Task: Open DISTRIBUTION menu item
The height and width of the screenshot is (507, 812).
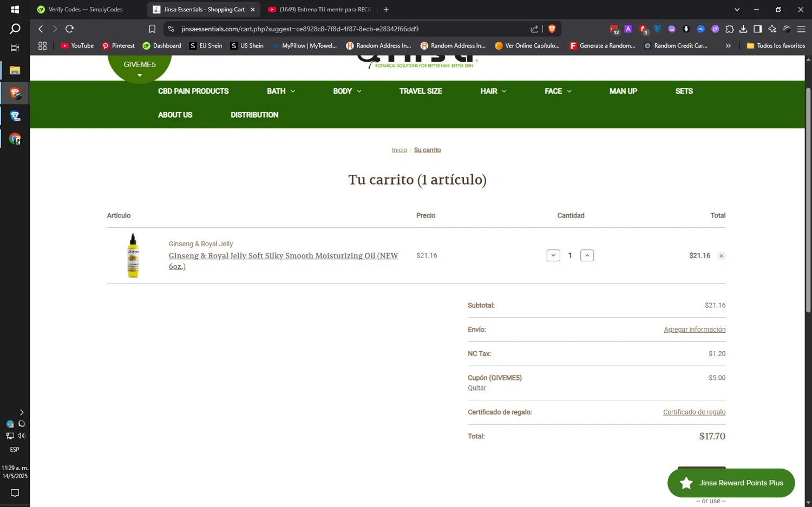Action: coord(254,115)
